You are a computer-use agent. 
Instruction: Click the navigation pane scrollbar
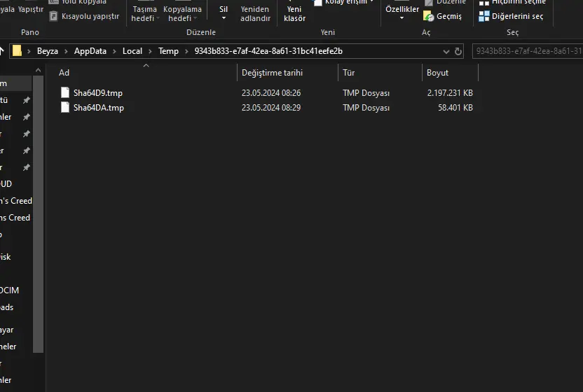click(39, 213)
